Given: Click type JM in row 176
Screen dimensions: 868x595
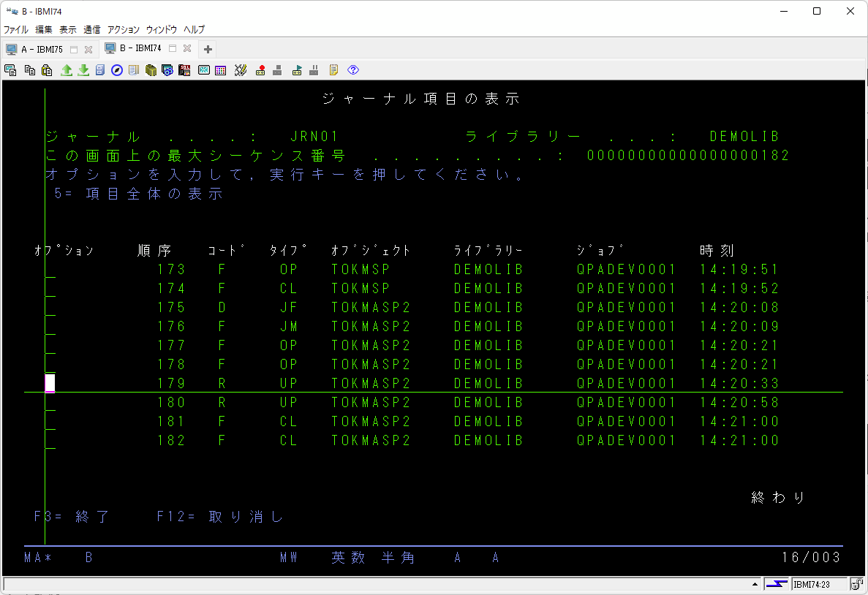Looking at the screenshot, I should click(288, 327).
